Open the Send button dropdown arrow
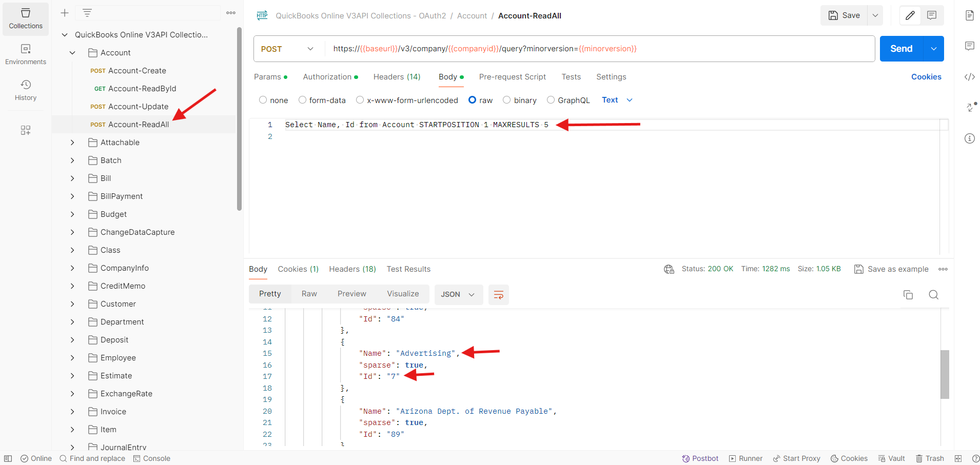Image resolution: width=980 pixels, height=465 pixels. [x=934, y=49]
